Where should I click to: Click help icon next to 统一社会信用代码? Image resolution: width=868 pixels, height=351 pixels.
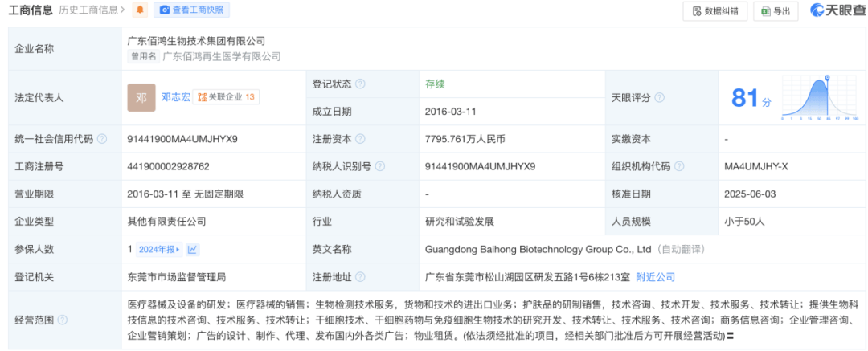102,139
